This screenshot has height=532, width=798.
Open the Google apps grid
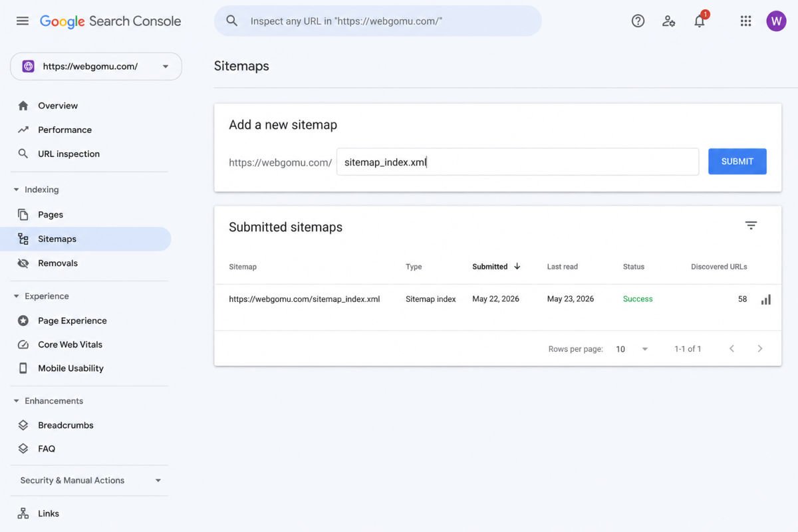click(x=745, y=21)
